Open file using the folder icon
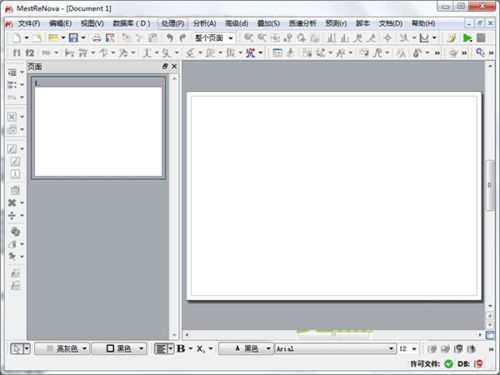This screenshot has width=500, height=375. click(53, 38)
